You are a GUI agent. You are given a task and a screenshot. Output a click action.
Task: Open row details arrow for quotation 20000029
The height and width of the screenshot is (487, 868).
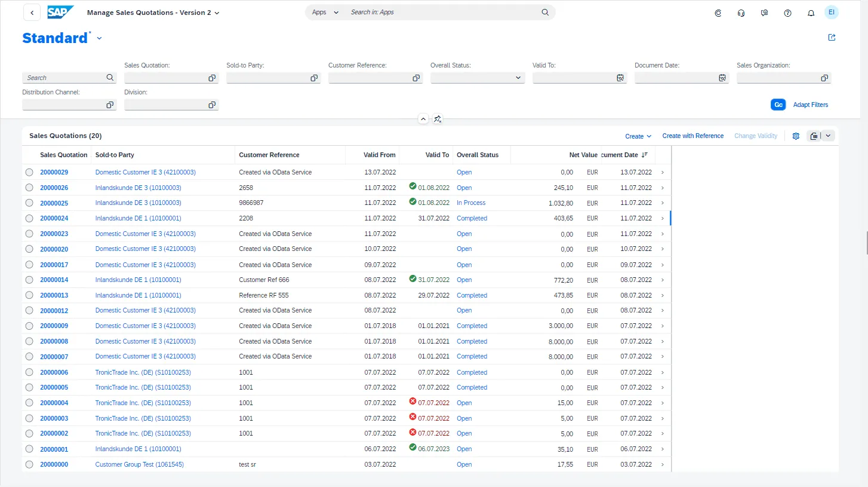(663, 172)
